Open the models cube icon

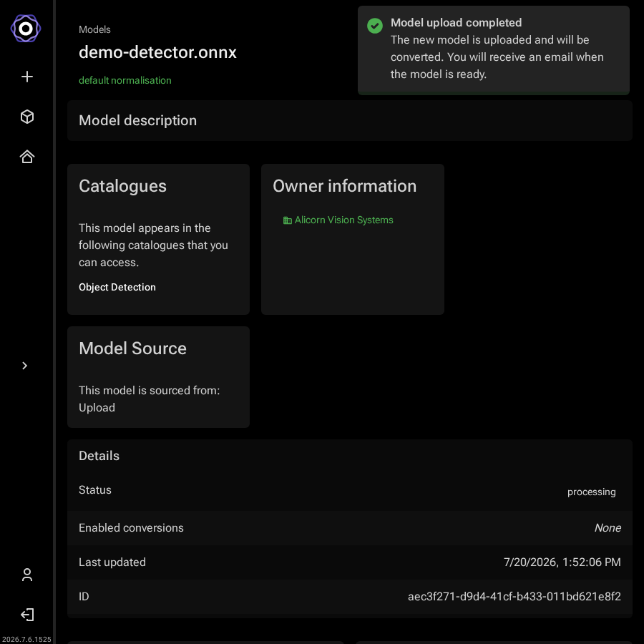click(27, 117)
